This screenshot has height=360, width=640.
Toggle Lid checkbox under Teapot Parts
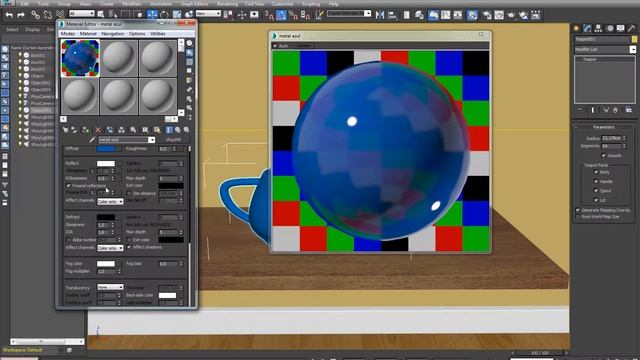click(596, 200)
